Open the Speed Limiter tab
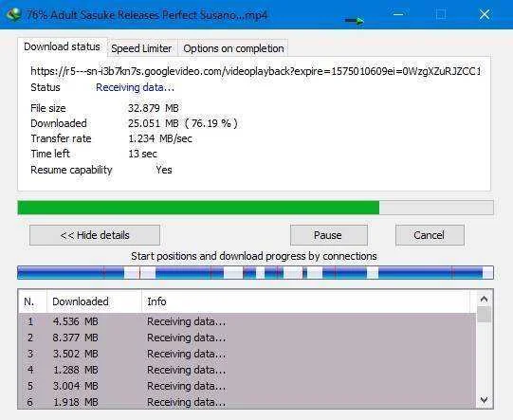 [x=142, y=48]
